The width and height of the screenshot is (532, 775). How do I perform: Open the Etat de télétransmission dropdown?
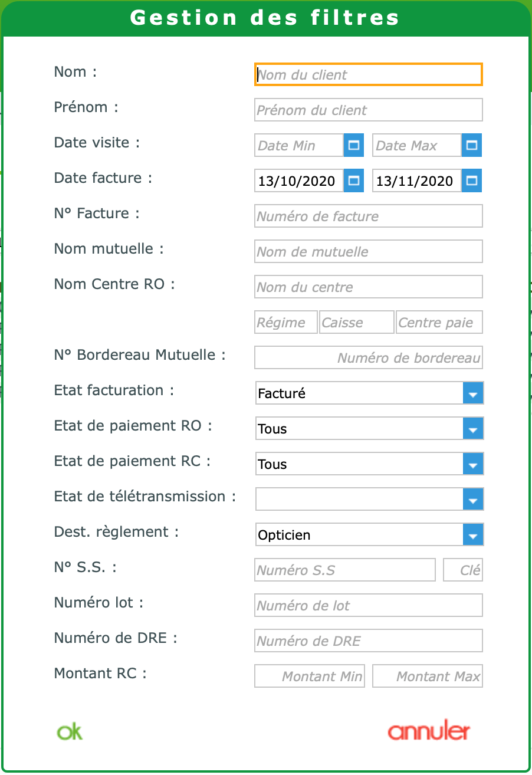472,500
